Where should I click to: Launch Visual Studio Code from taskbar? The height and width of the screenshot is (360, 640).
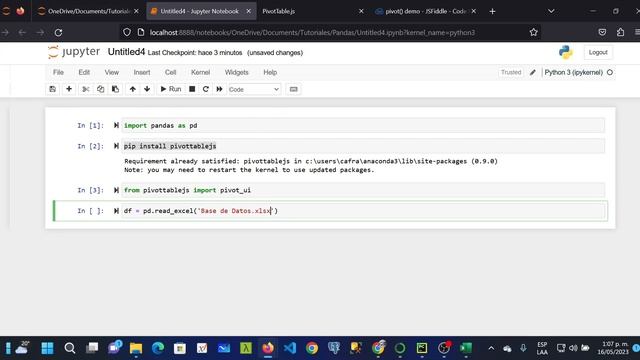[290, 348]
